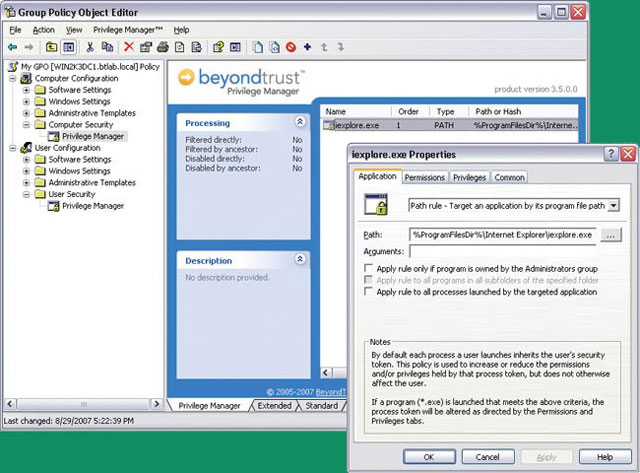Screen dimensions: 640x473
Task: Click Cancel in iexplore.exe Properties
Action: coord(488,457)
